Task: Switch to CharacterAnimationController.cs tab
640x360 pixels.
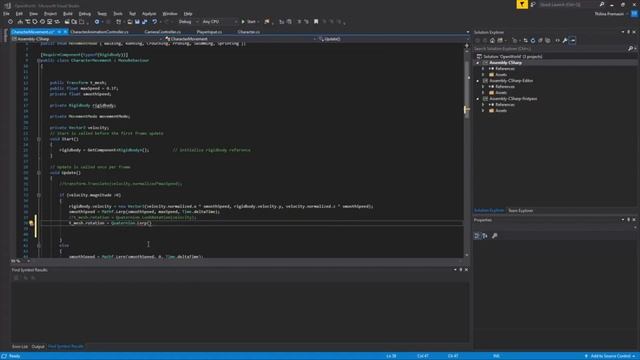Action: click(x=99, y=32)
